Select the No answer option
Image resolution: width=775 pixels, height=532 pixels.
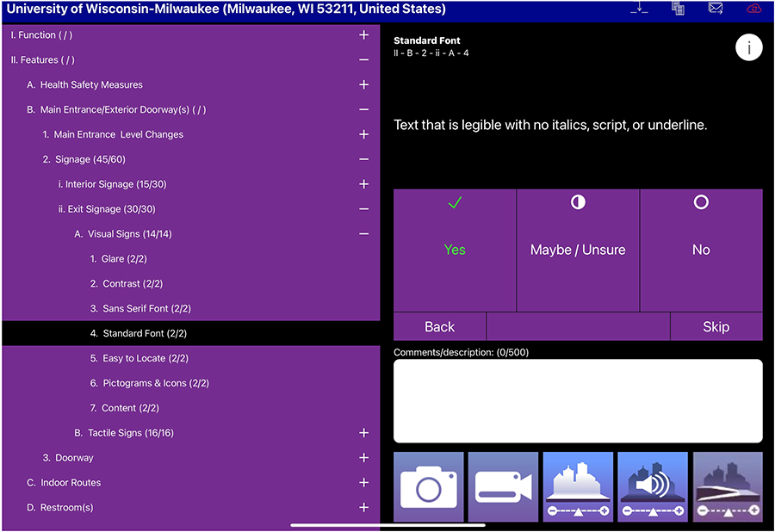(701, 250)
